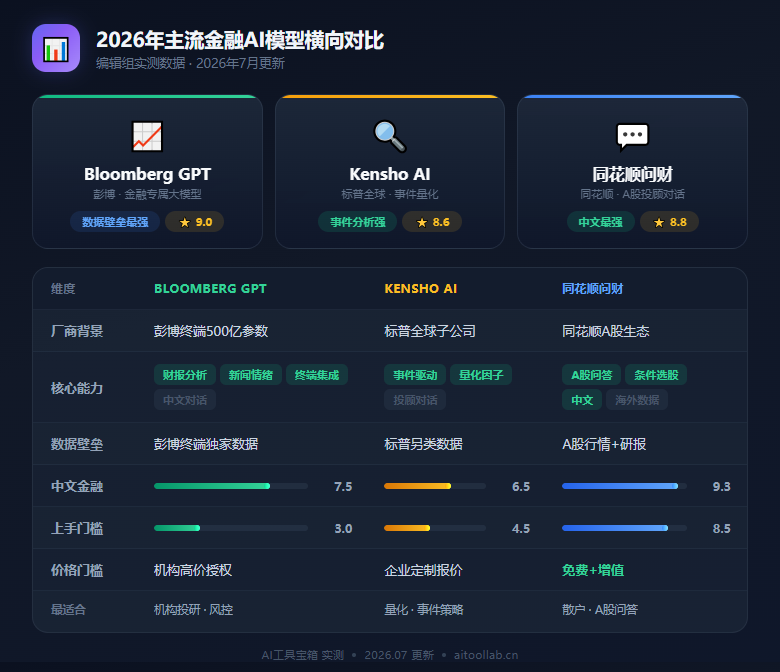
Task: Click the 彭博终端独家数据 cell
Action: click(x=206, y=444)
